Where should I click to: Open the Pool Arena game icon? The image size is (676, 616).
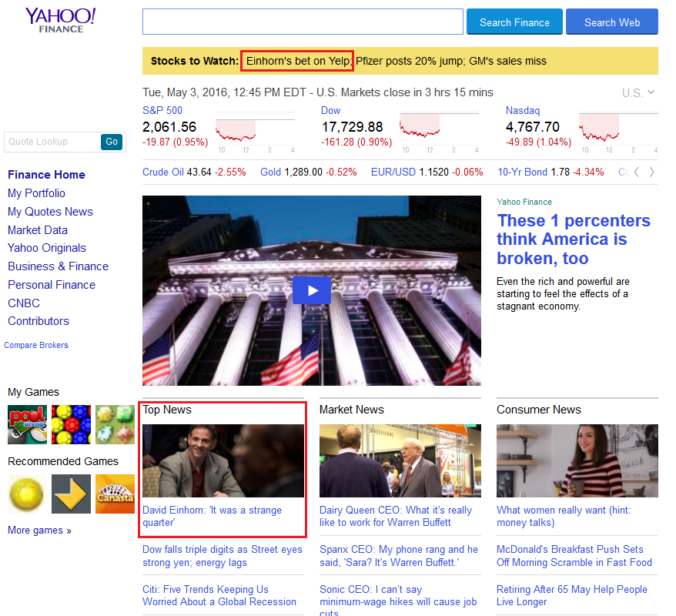27,424
